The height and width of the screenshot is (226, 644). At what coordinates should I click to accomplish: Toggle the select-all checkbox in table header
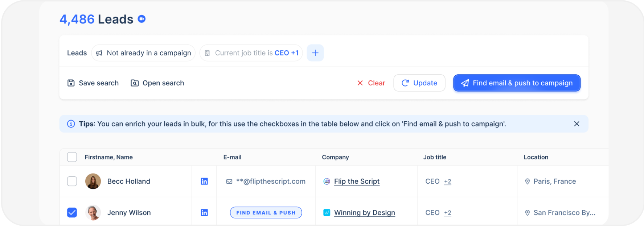[x=72, y=157]
